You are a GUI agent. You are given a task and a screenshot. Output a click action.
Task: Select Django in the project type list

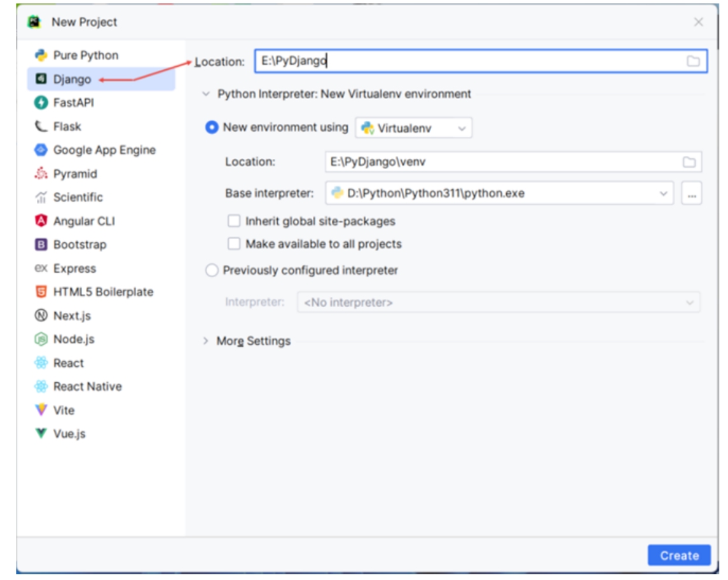coord(72,79)
